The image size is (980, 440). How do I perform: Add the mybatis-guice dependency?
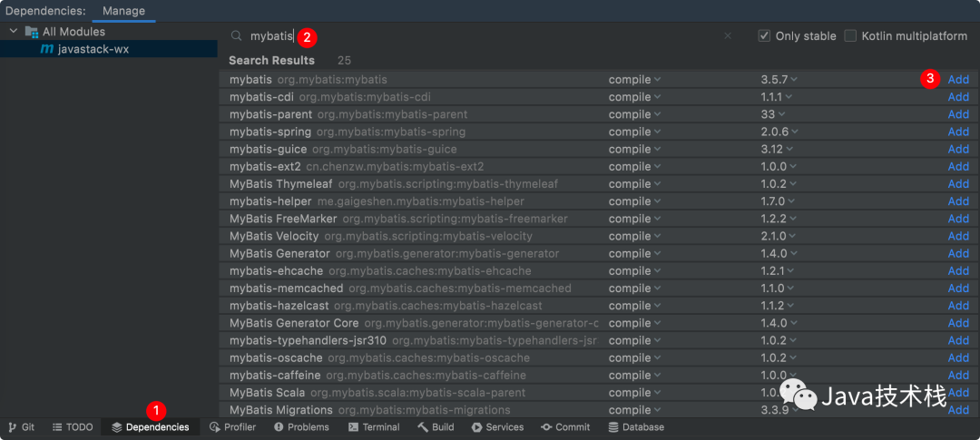(958, 150)
